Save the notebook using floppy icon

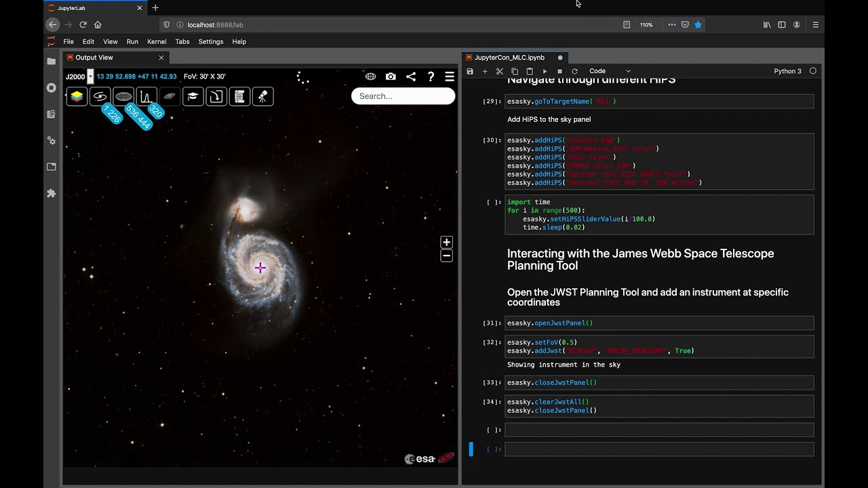point(470,71)
